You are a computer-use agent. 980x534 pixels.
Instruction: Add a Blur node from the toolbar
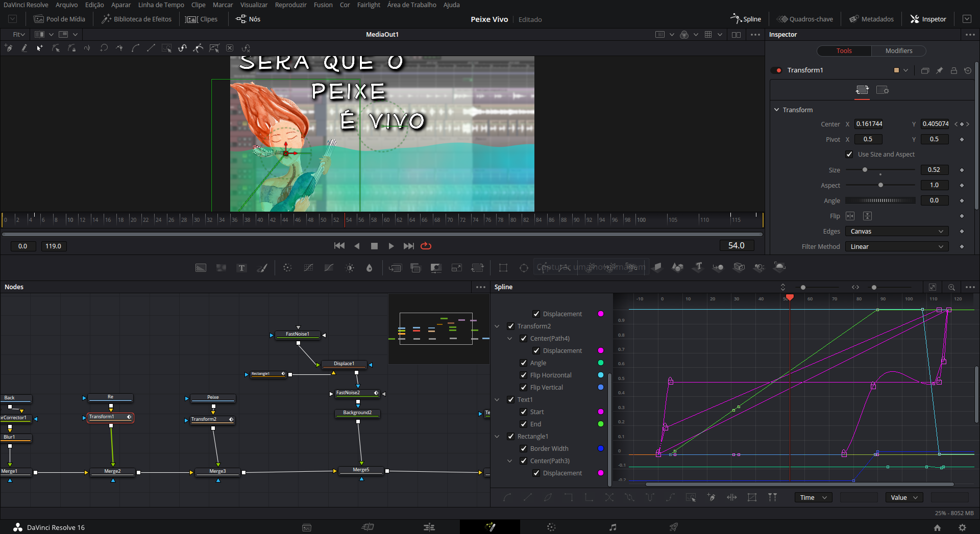369,267
